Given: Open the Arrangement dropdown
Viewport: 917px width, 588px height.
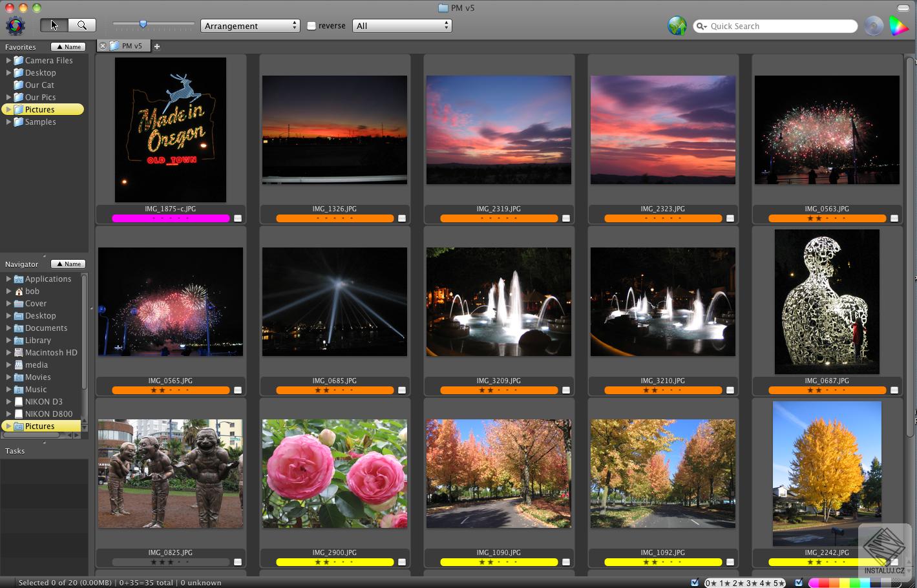Looking at the screenshot, I should point(250,26).
